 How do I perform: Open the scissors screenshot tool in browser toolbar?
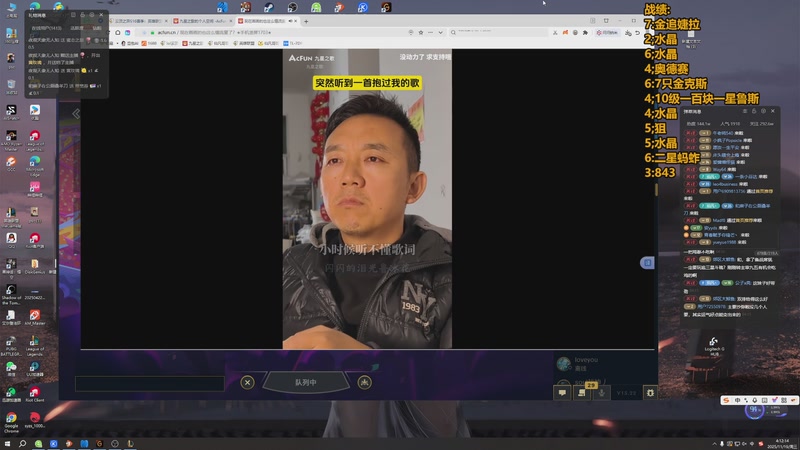[x=555, y=32]
